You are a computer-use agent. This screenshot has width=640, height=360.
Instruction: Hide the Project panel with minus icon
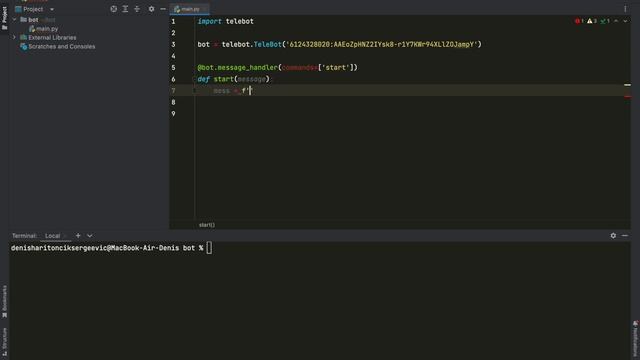[163, 9]
